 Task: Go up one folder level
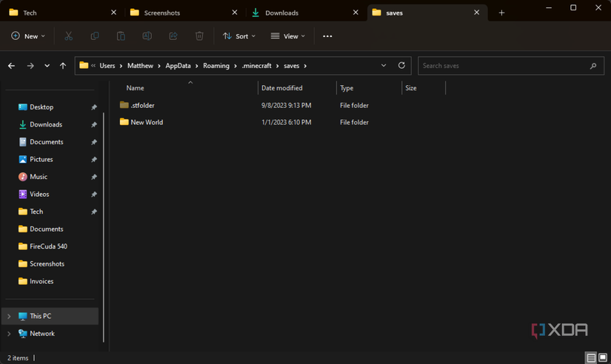point(63,66)
